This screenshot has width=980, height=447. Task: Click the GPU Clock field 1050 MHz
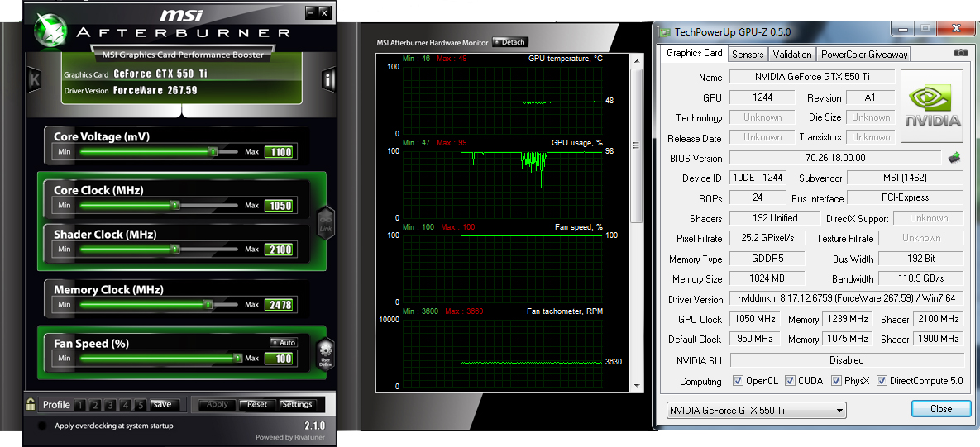[x=754, y=319]
